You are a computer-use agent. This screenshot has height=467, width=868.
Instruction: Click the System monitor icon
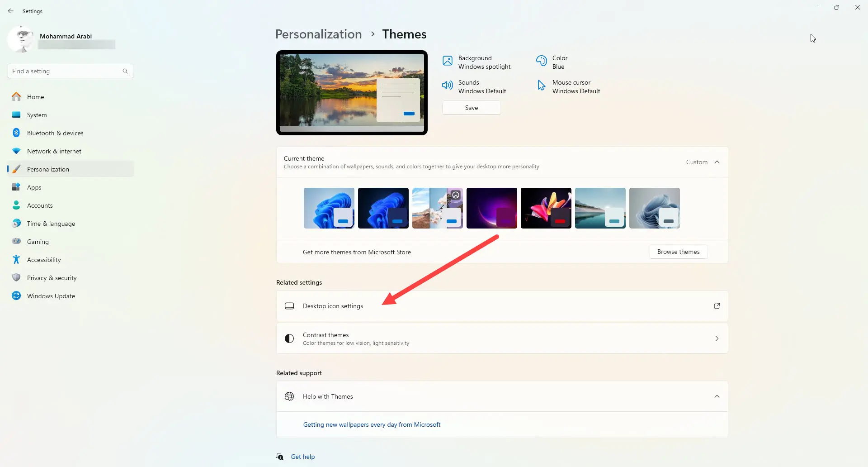click(16, 115)
